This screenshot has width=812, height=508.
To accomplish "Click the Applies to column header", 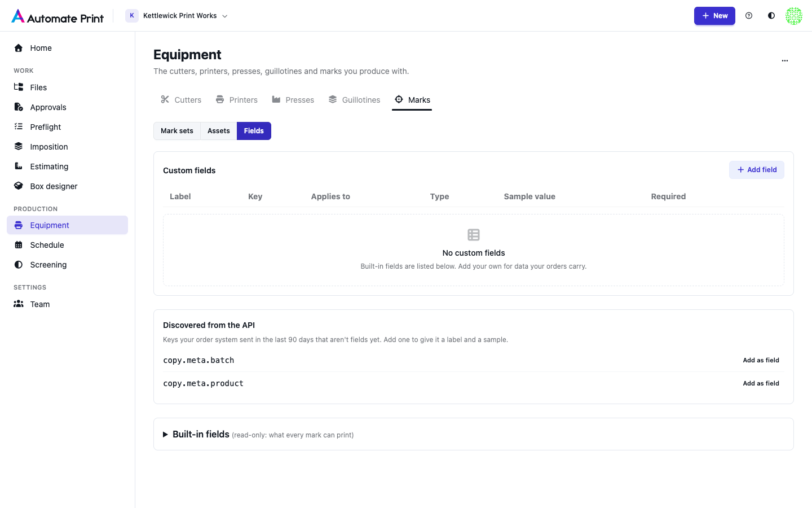I will pyautogui.click(x=330, y=196).
